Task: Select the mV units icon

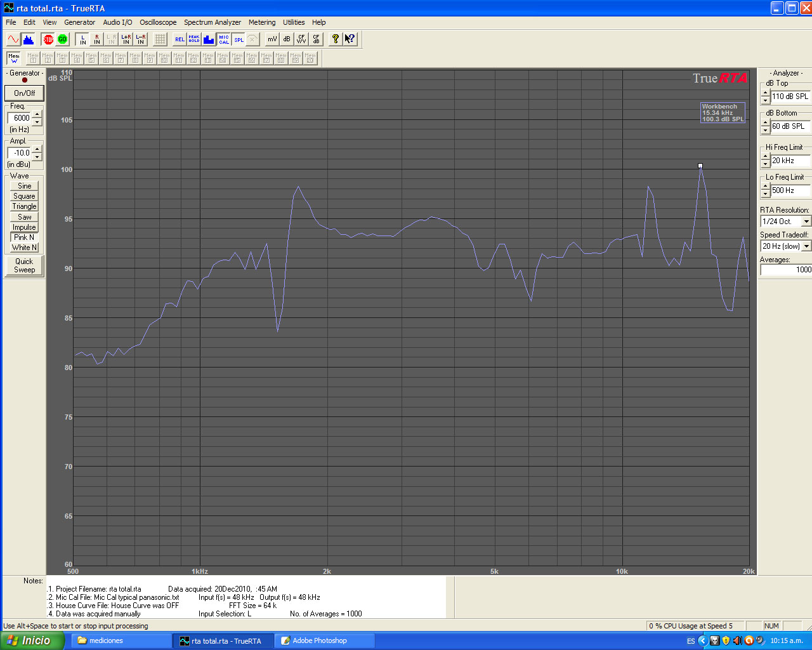Action: (272, 39)
